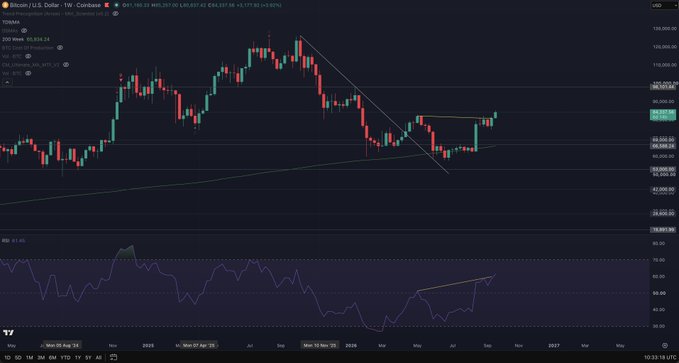Set time range to 3M
679x363 pixels.
point(41,357)
